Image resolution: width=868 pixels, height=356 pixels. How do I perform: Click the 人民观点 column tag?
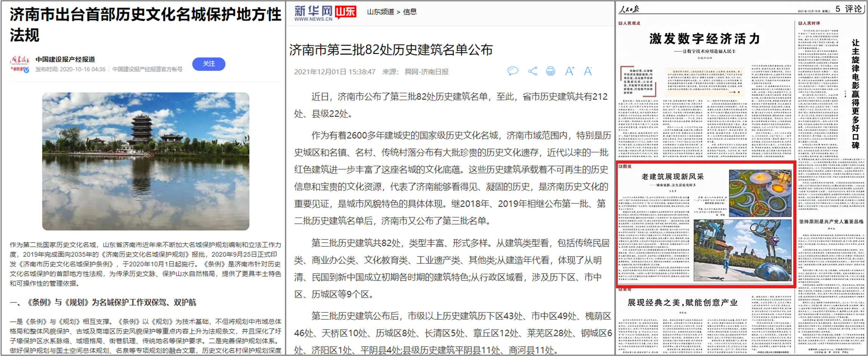coord(630,23)
